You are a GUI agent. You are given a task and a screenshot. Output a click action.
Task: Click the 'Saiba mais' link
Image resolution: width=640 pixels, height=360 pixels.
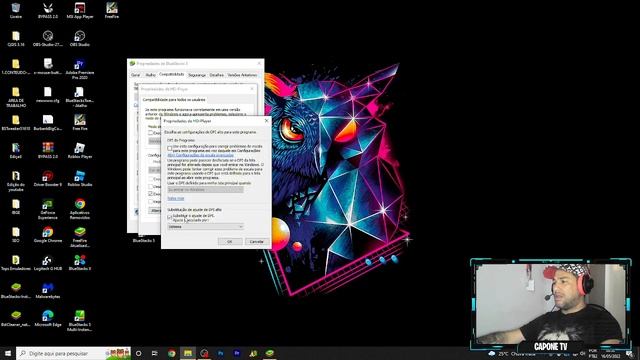click(176, 198)
